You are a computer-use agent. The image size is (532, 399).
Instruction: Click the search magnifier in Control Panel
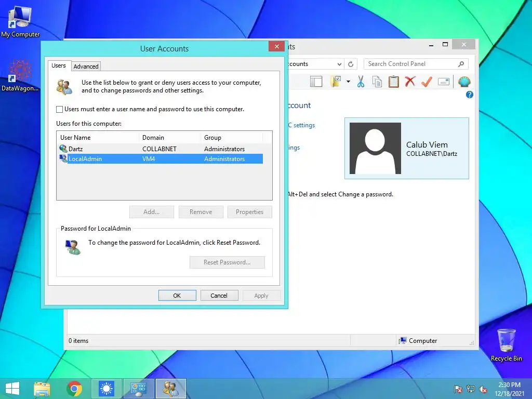(461, 64)
